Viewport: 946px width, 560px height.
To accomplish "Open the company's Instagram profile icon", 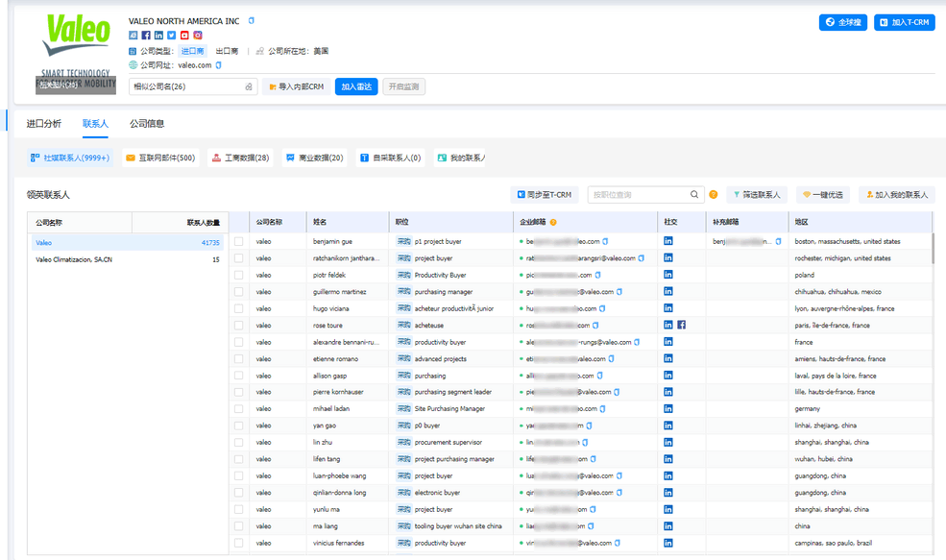I will (x=198, y=36).
